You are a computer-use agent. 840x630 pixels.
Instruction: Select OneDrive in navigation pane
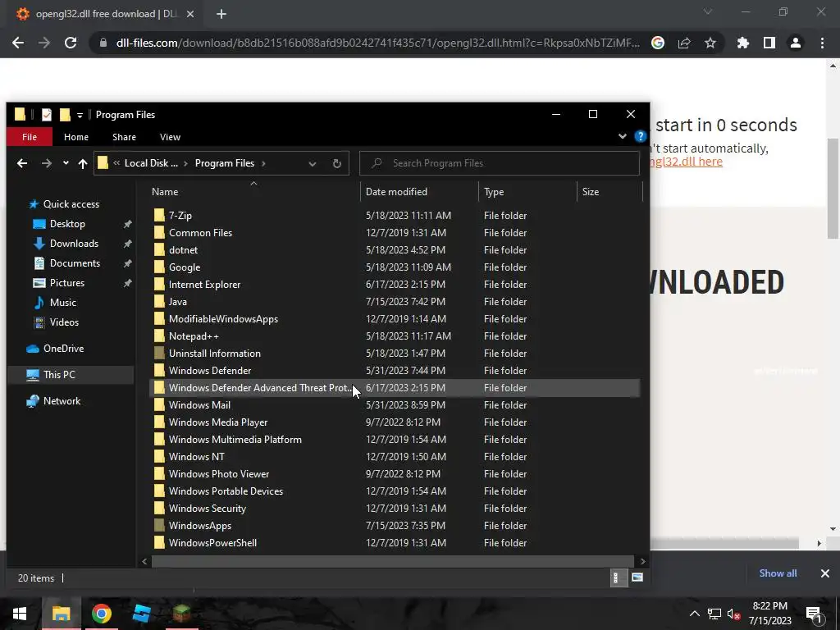(63, 349)
